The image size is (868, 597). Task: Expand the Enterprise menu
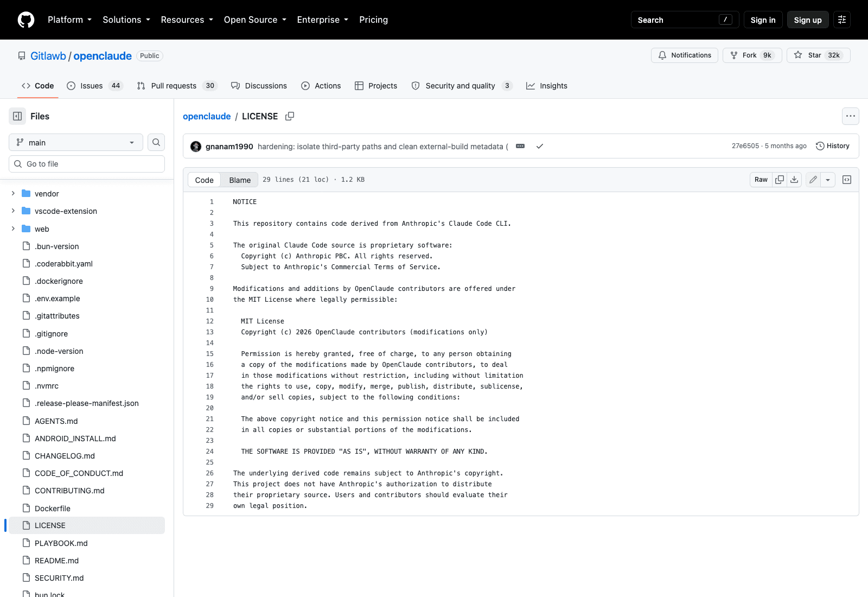(323, 20)
